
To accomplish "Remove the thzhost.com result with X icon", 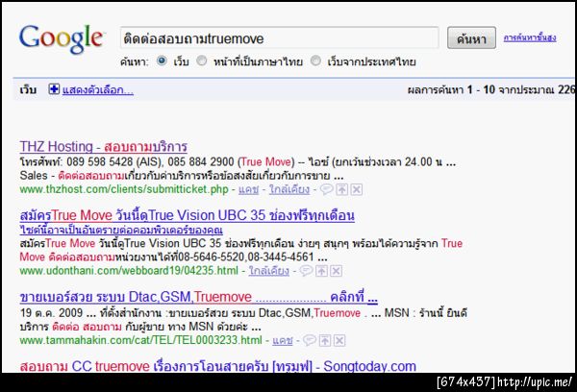I will point(356,189).
